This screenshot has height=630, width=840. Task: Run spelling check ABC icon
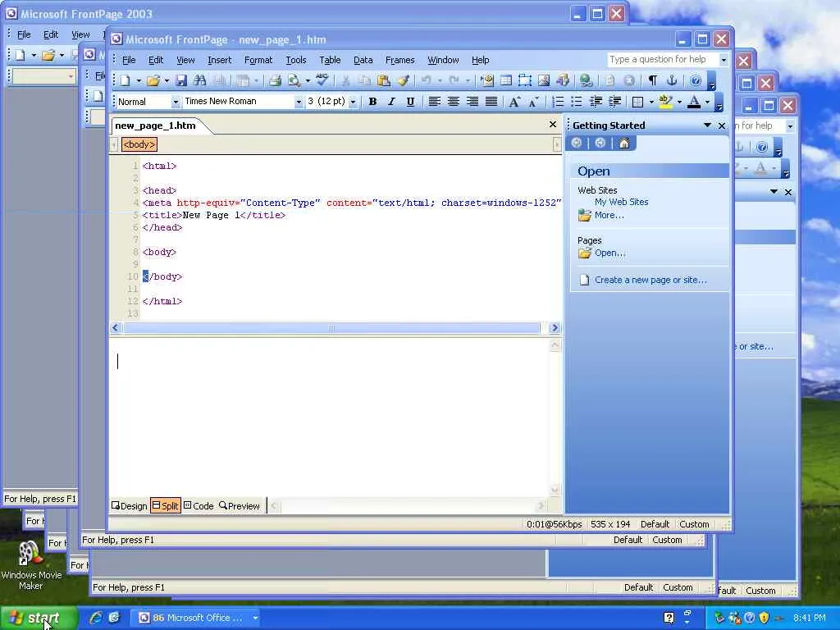click(322, 80)
